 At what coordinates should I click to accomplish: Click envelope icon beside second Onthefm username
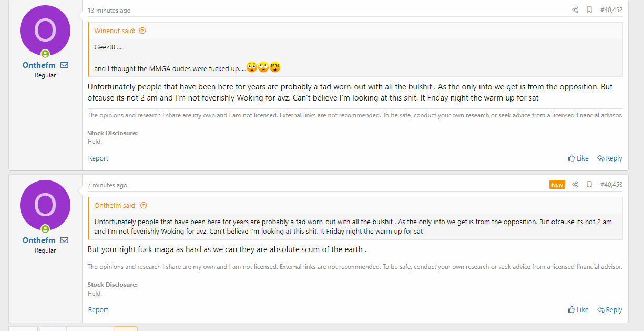pos(64,240)
